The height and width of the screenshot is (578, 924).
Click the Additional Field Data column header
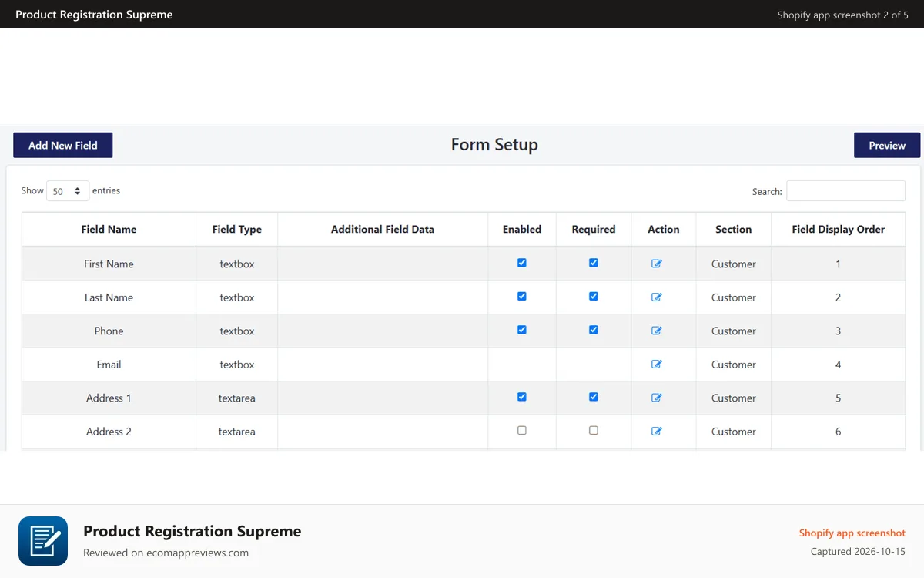tap(383, 230)
